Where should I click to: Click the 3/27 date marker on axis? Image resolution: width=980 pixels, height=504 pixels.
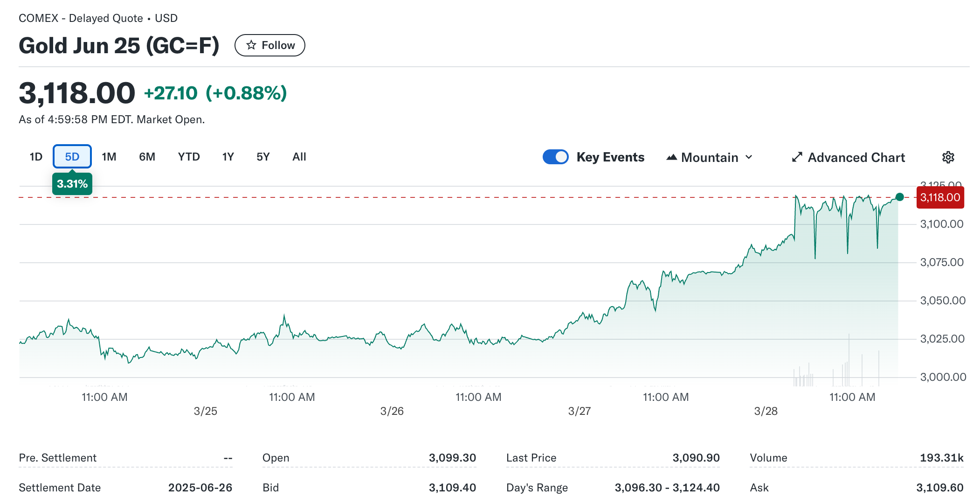point(579,411)
